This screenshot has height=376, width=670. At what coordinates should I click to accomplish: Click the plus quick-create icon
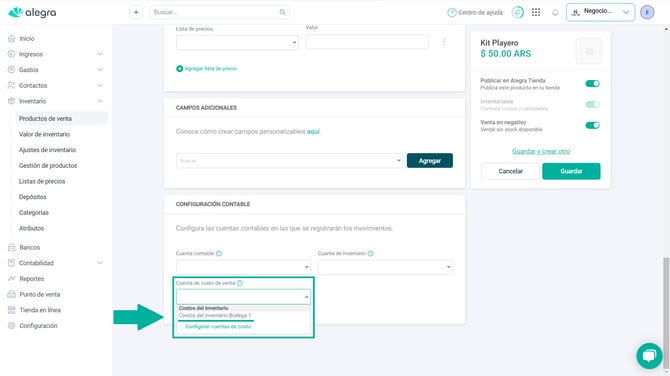(136, 12)
